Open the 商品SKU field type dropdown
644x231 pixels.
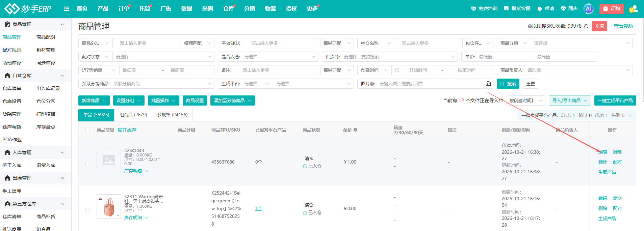tap(95, 43)
